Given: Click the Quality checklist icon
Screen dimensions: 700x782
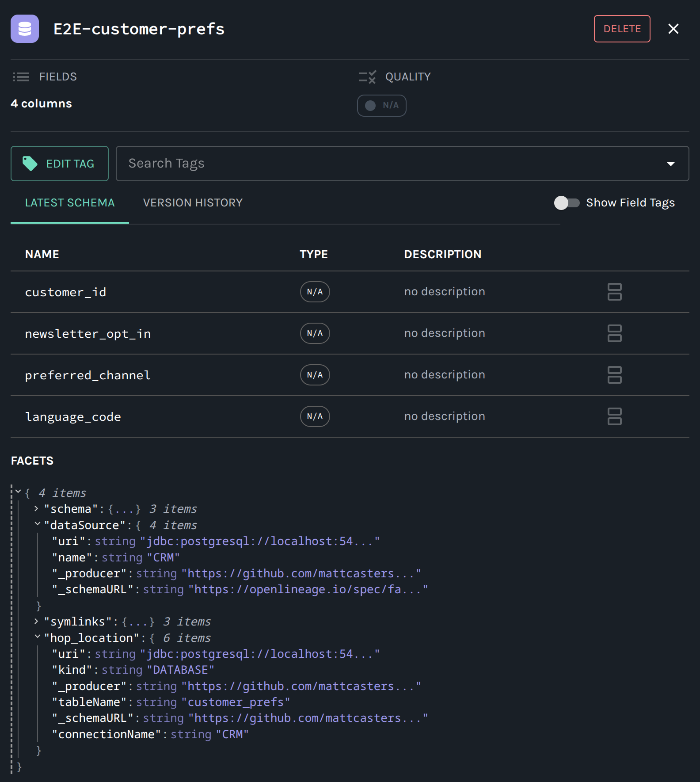Looking at the screenshot, I should tap(367, 77).
